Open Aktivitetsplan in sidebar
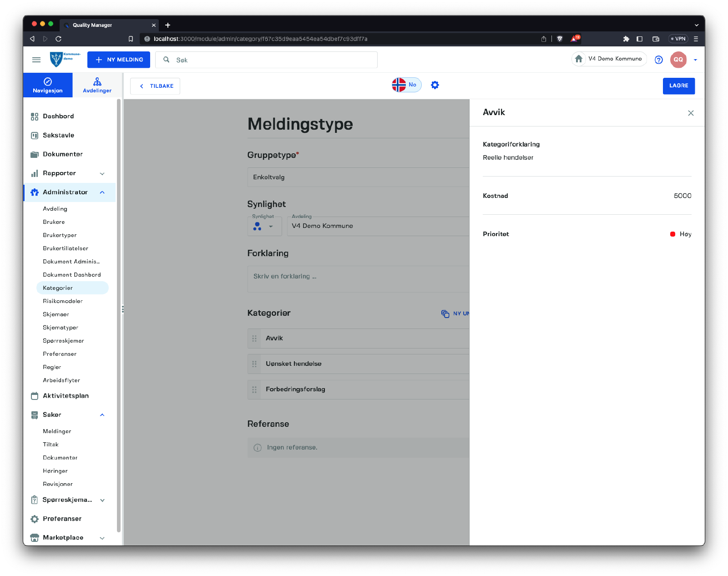Screen dimensions: 728x576 coord(66,396)
